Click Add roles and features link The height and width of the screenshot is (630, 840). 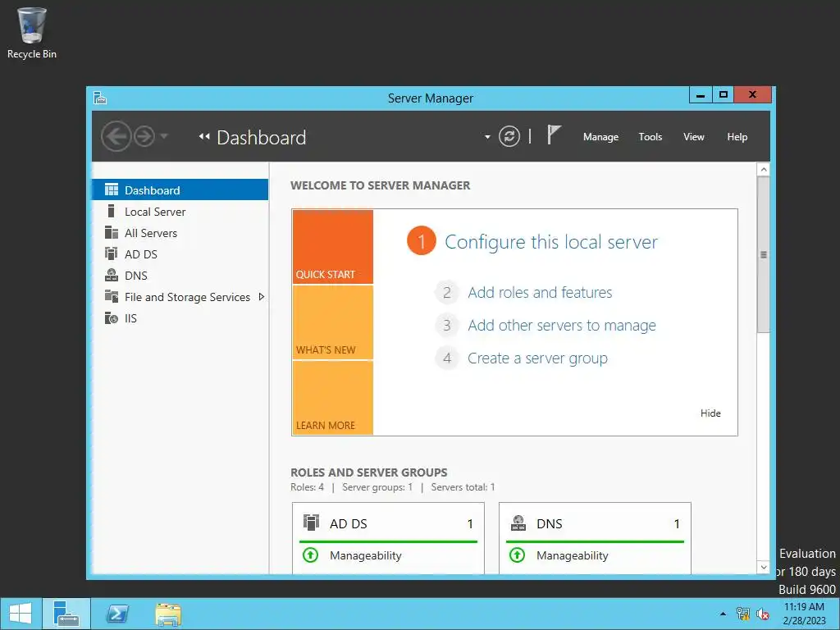coord(540,293)
